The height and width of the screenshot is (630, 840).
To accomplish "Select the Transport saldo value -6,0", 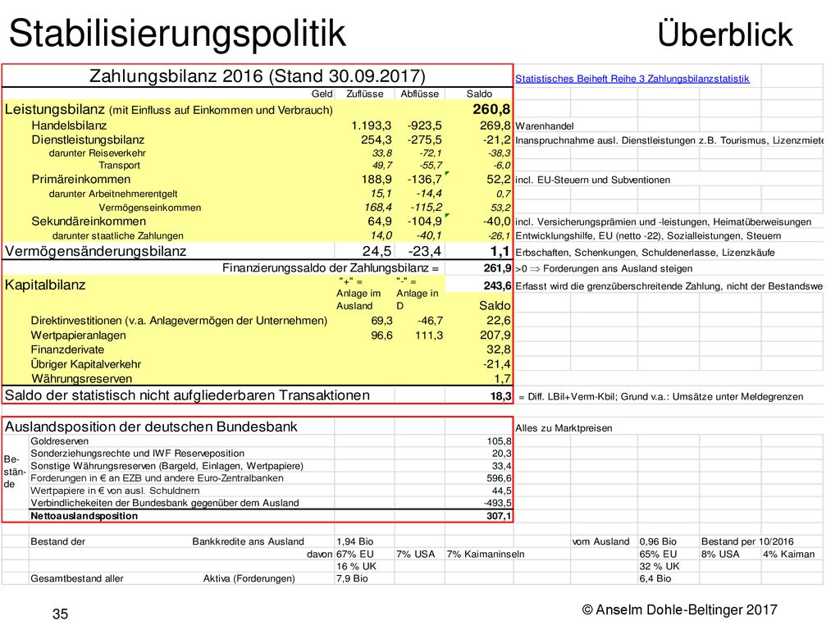I will coord(502,166).
